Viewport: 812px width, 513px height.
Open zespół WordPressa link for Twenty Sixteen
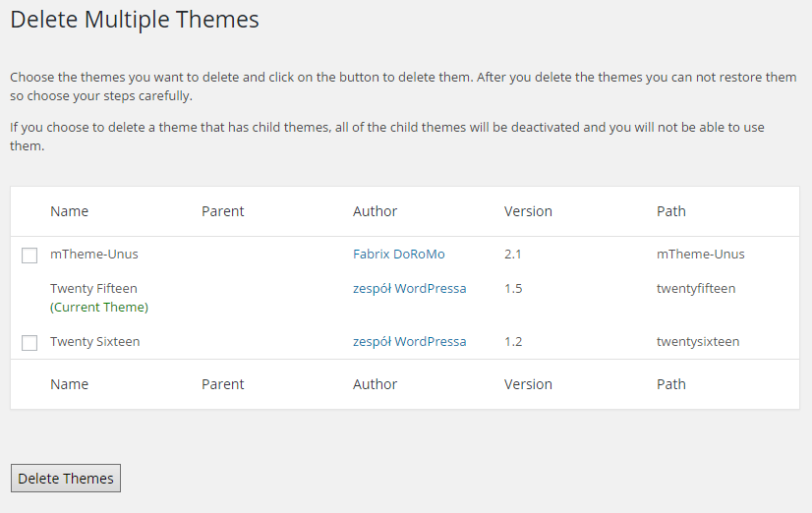[410, 342]
